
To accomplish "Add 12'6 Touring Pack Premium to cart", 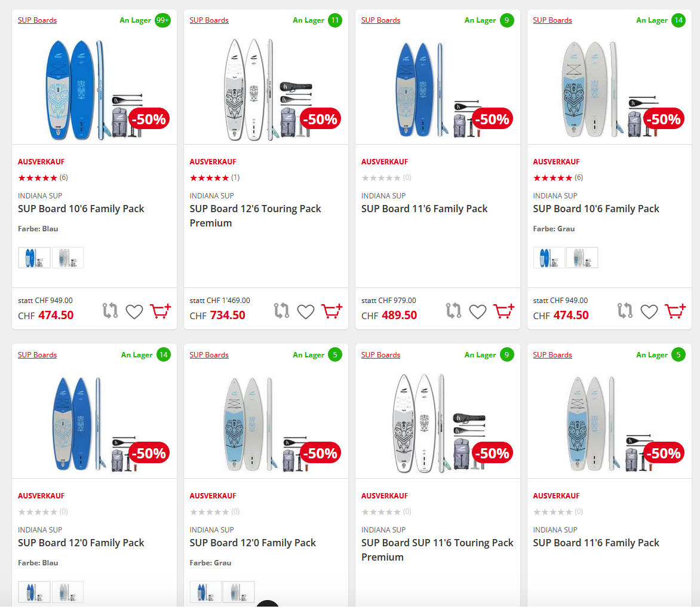I will [x=331, y=311].
